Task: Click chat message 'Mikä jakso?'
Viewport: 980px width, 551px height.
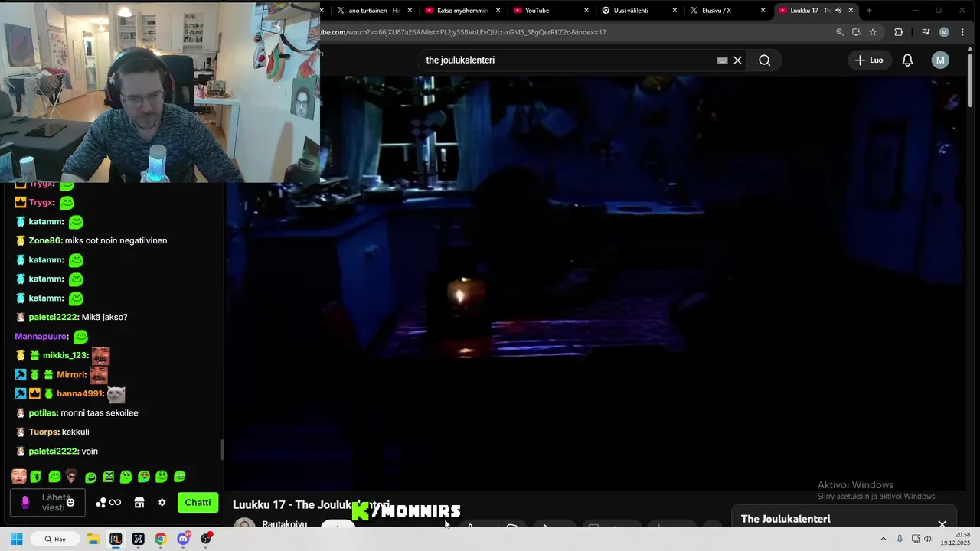Action: point(104,317)
